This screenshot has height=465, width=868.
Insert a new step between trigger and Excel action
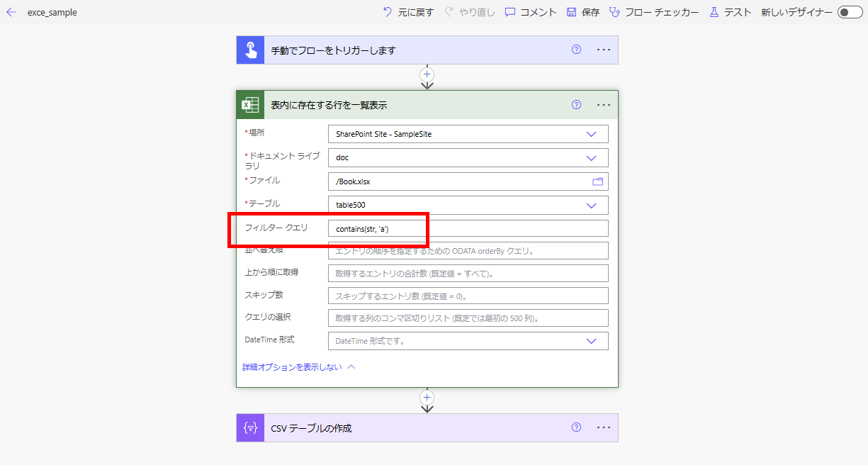coord(427,74)
